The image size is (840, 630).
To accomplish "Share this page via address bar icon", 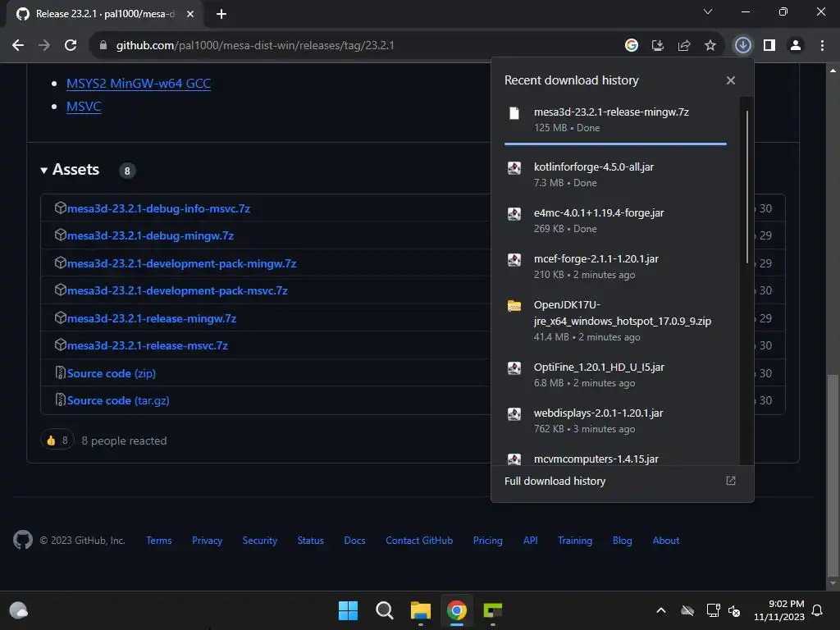I will 684,46.
